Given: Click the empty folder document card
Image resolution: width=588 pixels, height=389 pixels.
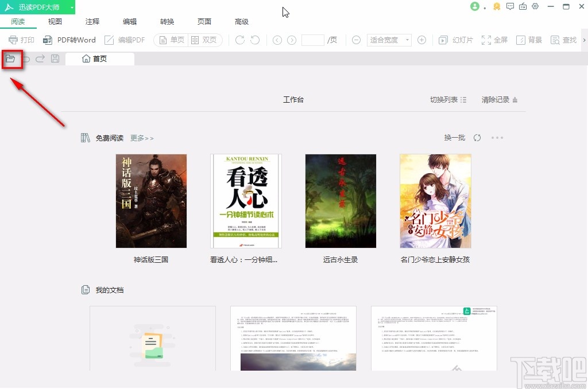Looking at the screenshot, I should pos(153,339).
